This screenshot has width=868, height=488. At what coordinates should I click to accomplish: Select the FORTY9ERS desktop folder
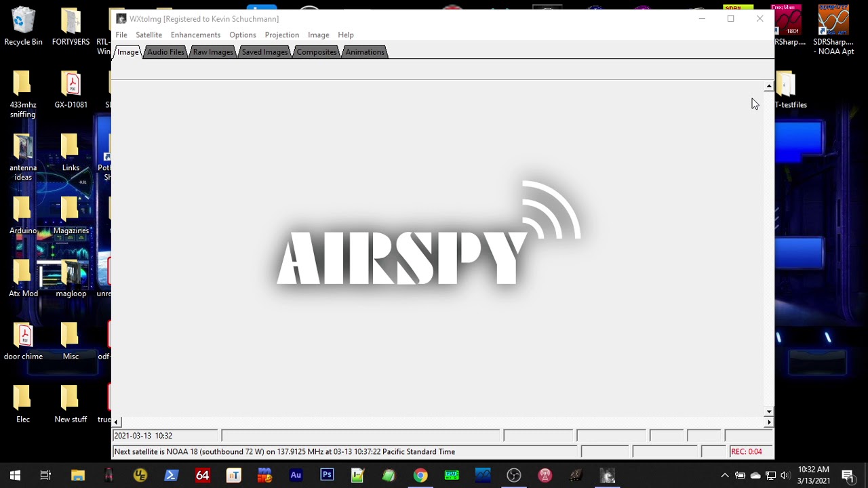tap(71, 27)
